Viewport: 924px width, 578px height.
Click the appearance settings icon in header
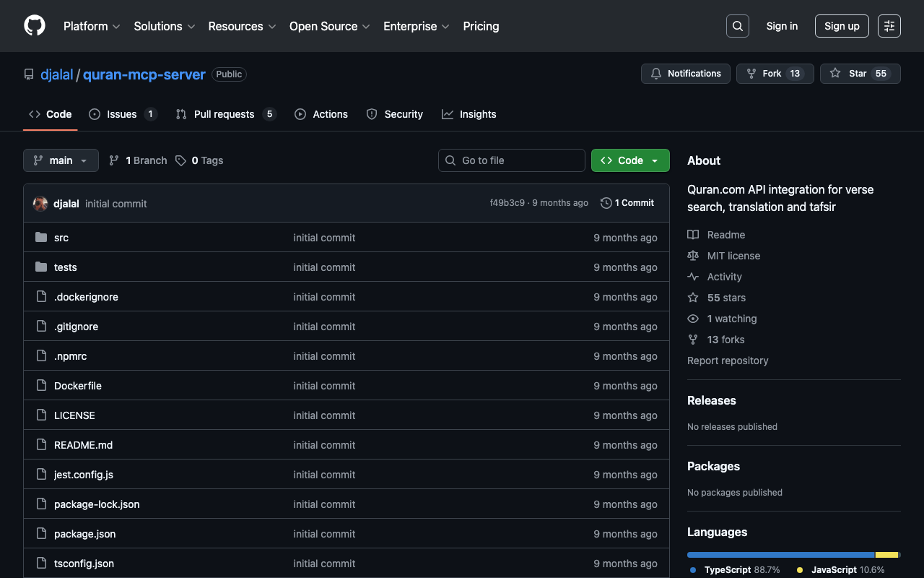click(889, 26)
